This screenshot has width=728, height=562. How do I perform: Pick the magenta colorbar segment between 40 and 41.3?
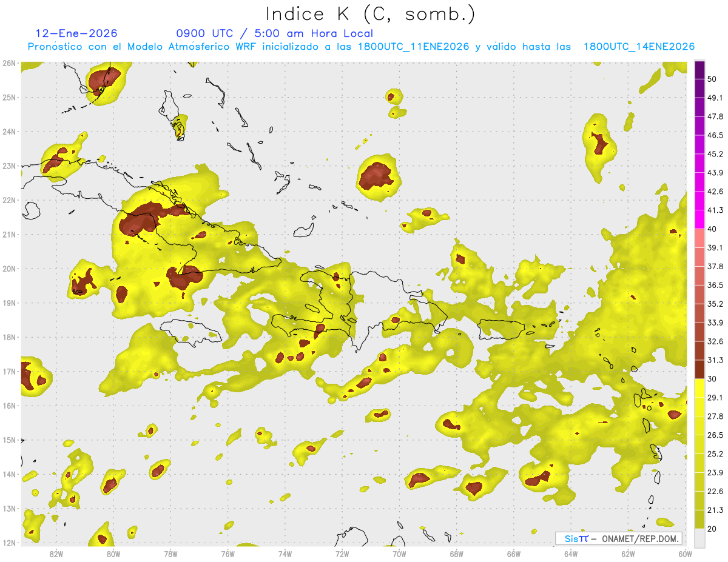click(x=699, y=219)
